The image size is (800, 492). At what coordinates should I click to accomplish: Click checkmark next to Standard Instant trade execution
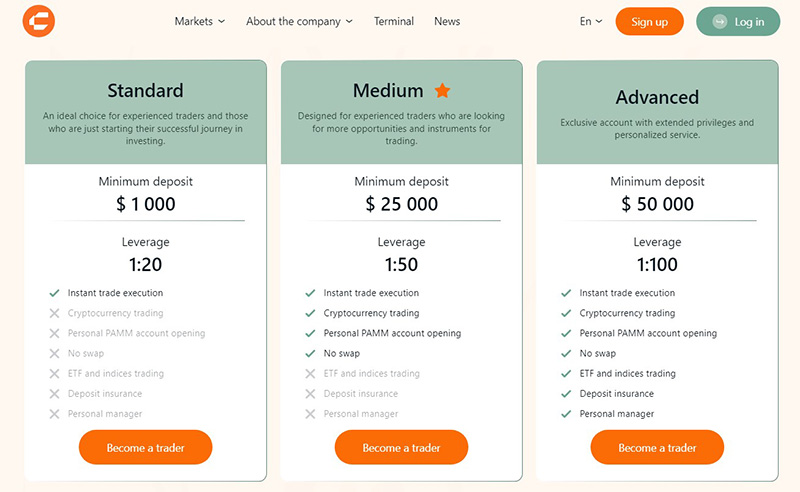[54, 293]
